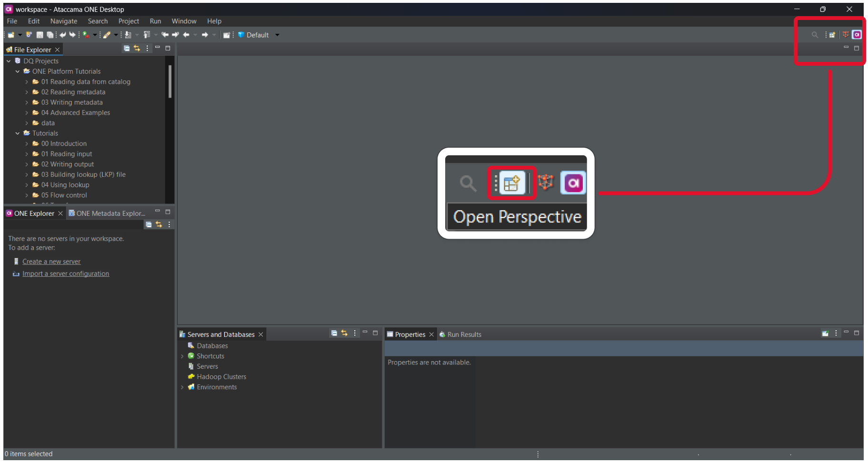
Task: Click the Save icon on the toolbar
Action: pyautogui.click(x=39, y=34)
